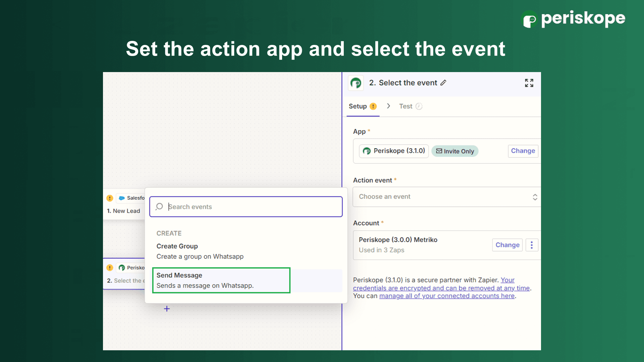Click Salesforce step warning icon

[x=110, y=198]
